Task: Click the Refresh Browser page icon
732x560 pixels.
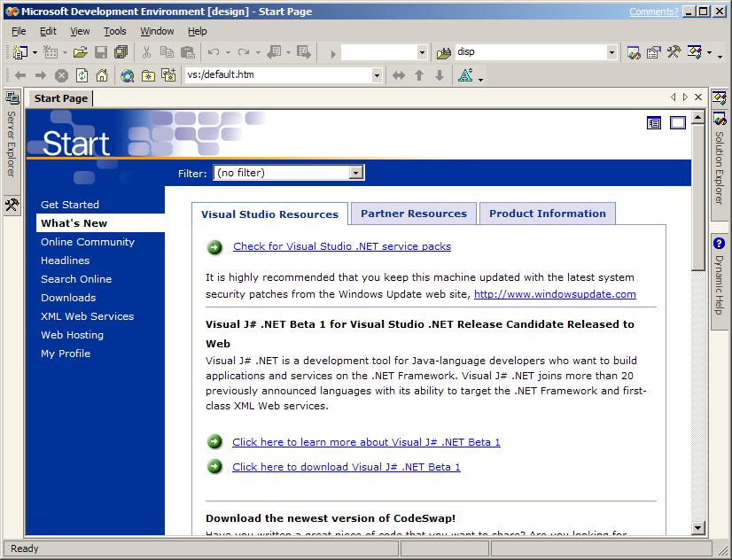Action: 82,75
